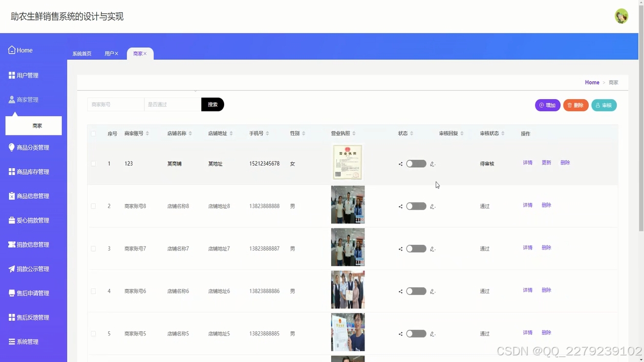
Task: Open 捐款公示管理 in the sidebar
Action: tap(29, 269)
